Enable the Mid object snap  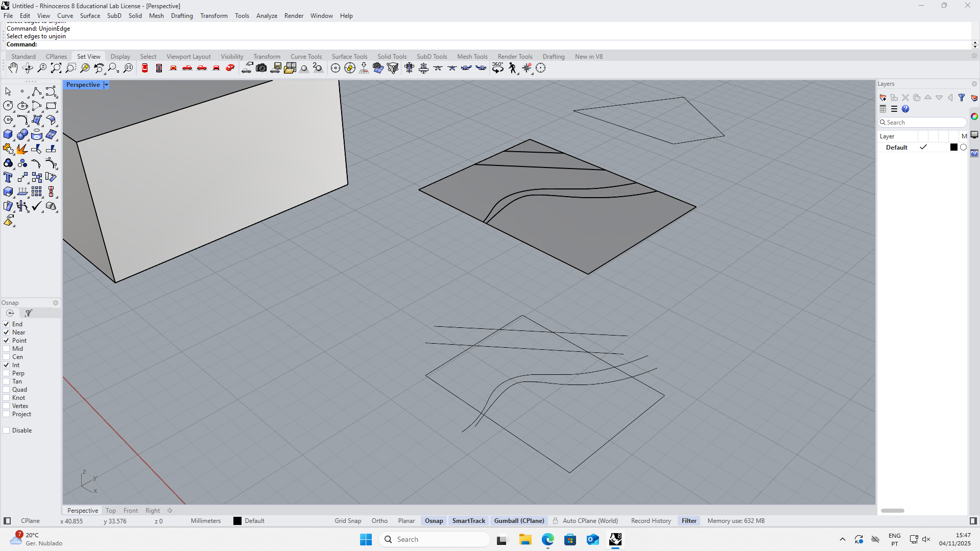[x=6, y=349]
